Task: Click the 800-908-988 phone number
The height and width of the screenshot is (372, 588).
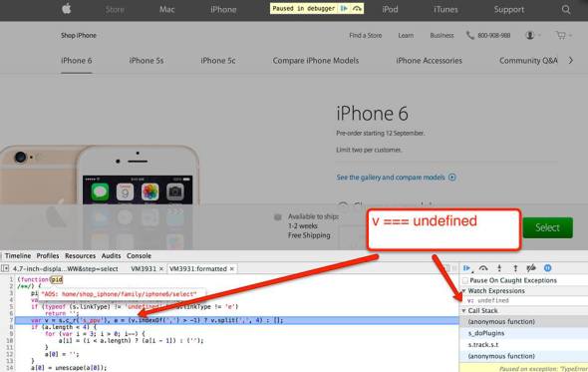Action: (494, 35)
